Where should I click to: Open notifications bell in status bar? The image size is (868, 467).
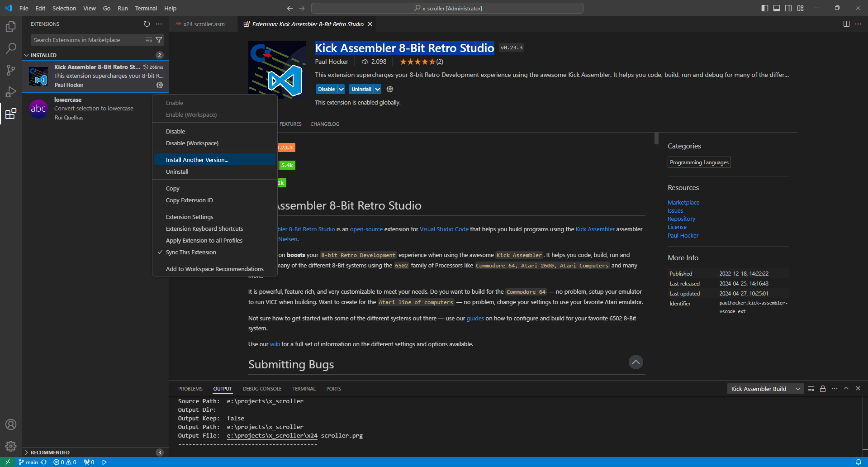(x=858, y=462)
